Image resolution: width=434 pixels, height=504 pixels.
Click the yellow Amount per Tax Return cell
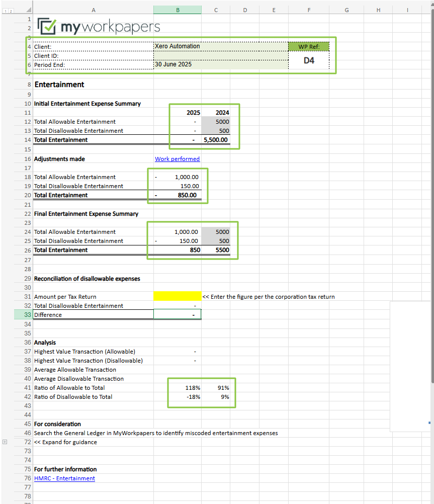tap(177, 297)
